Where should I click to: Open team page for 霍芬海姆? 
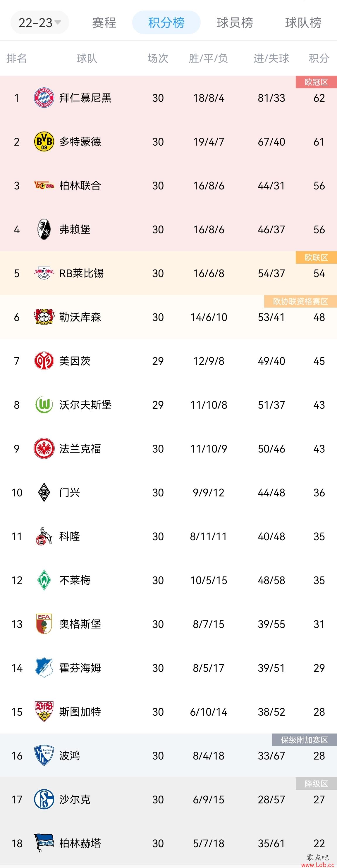click(80, 668)
